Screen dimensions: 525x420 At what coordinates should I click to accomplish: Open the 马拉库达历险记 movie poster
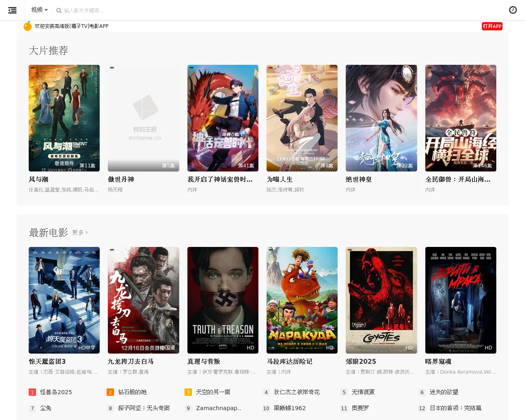click(x=302, y=300)
